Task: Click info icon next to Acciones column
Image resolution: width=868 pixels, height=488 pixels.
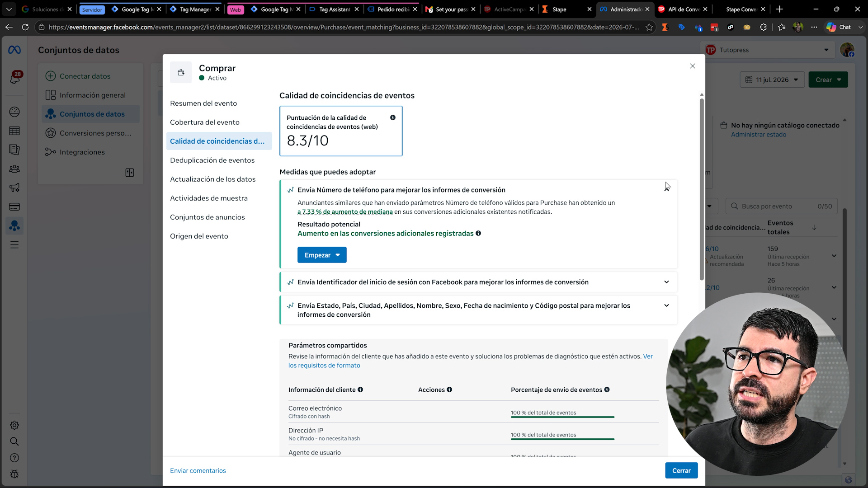Action: tap(449, 389)
